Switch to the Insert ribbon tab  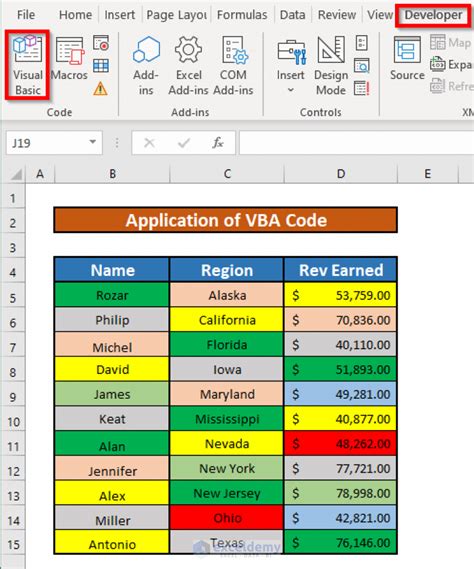[119, 15]
